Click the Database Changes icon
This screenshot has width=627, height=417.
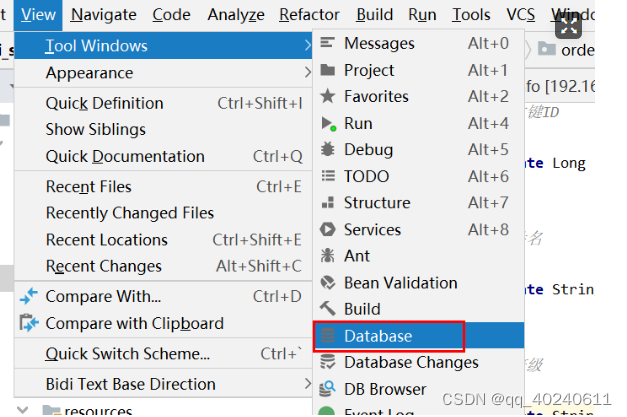(327, 362)
